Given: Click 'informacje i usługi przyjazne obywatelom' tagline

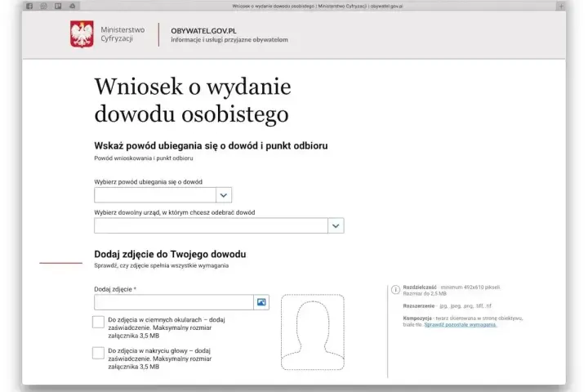Looking at the screenshot, I should (229, 40).
